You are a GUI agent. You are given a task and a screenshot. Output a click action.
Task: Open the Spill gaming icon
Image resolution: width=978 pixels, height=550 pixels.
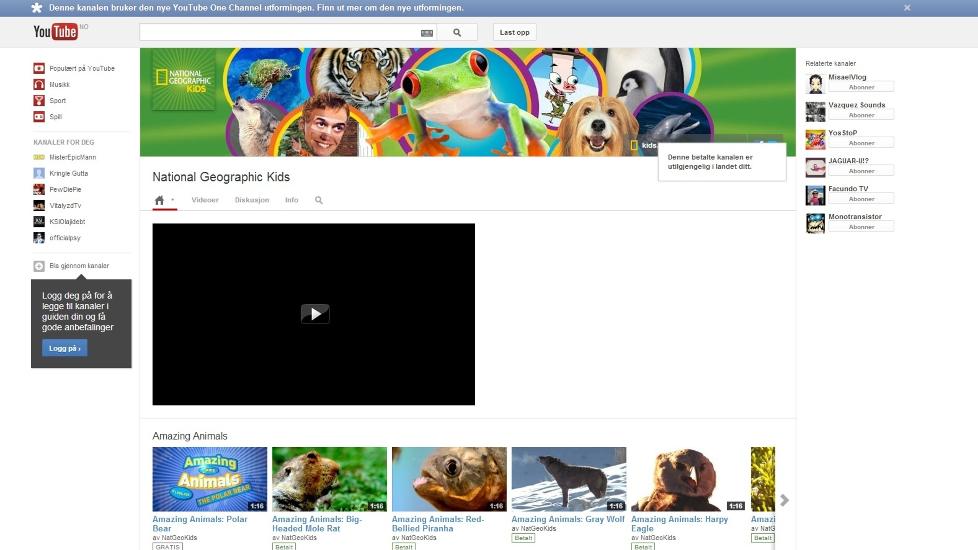click(x=39, y=117)
